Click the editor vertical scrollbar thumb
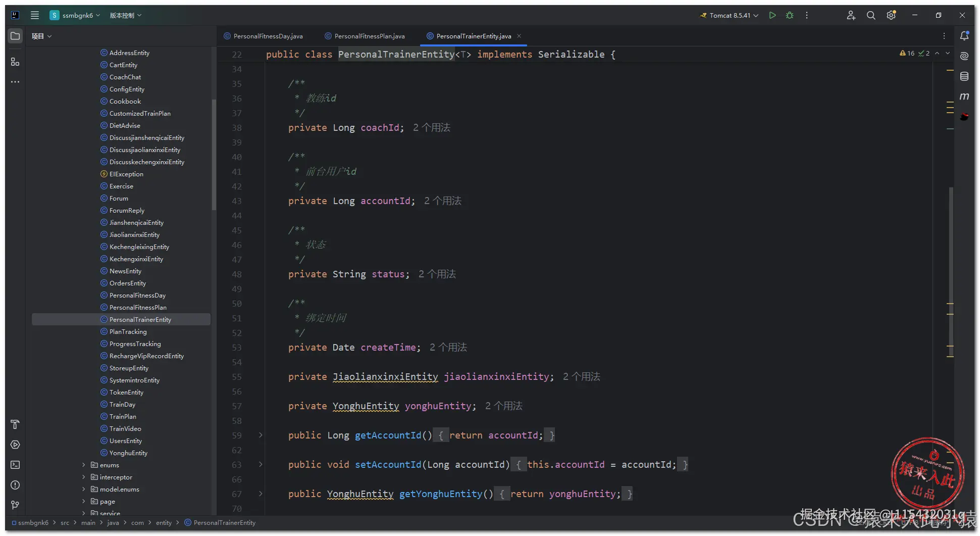This screenshot has width=980, height=536. coord(951,272)
